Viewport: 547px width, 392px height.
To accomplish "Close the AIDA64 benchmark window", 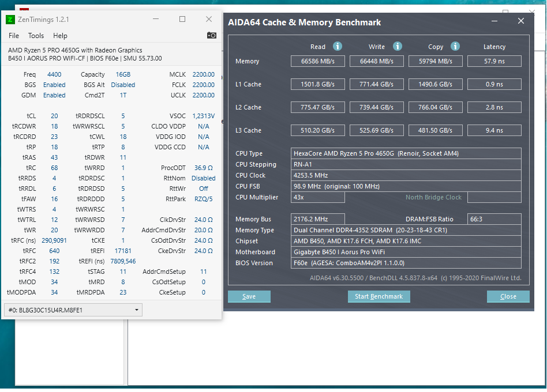I will click(x=521, y=21).
